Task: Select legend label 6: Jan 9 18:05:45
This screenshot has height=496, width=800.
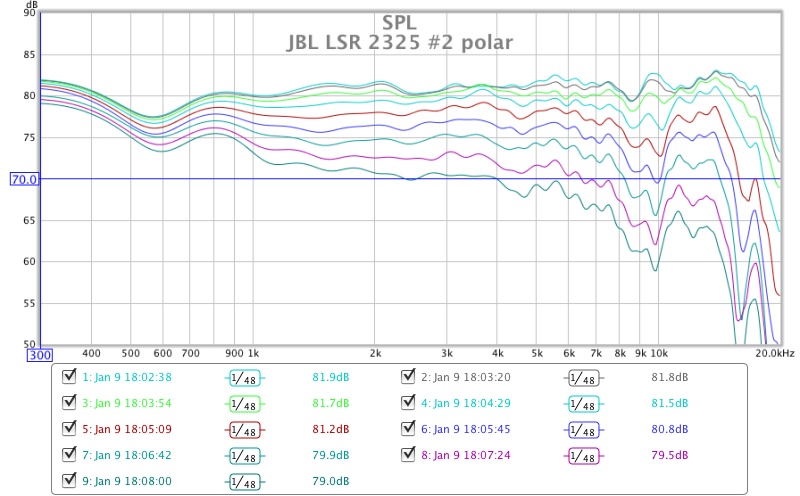Action: click(x=466, y=429)
